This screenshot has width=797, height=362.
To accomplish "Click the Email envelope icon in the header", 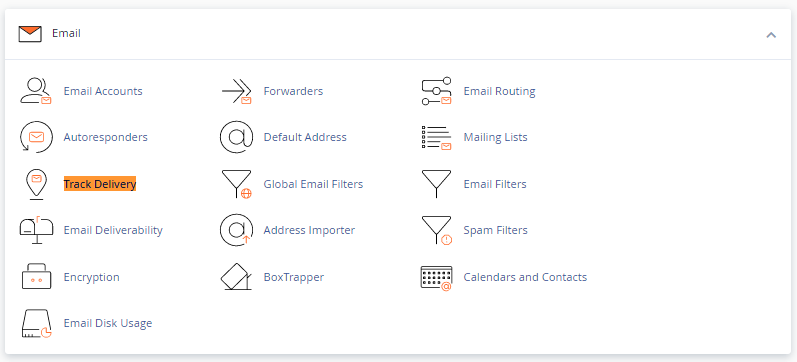I will 30,34.
